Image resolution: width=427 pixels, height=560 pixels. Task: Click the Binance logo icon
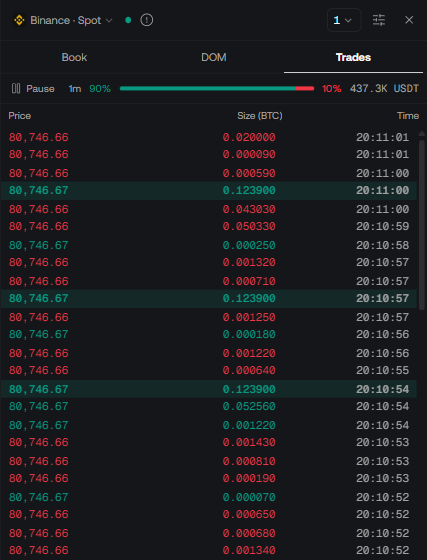[x=19, y=20]
